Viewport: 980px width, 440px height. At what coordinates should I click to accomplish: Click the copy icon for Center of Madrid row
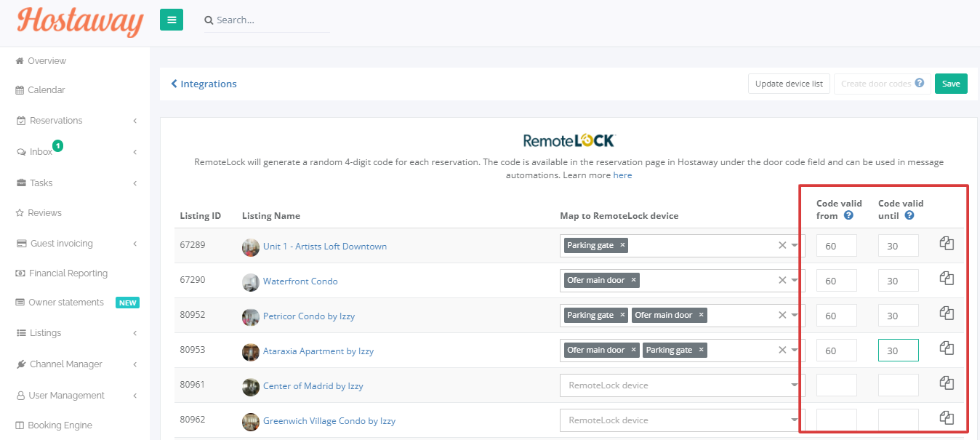947,383
